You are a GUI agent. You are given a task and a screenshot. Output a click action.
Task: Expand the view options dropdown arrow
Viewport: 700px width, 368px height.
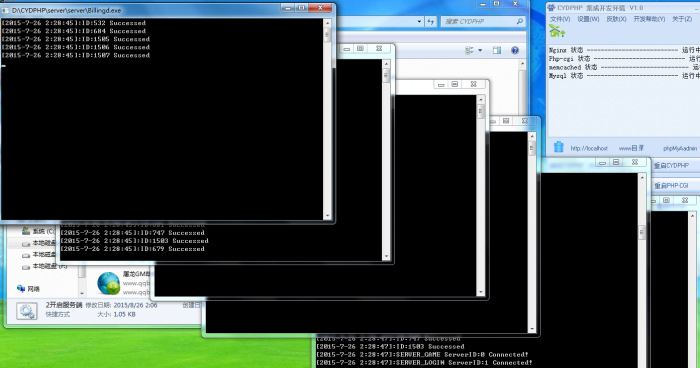[x=480, y=50]
